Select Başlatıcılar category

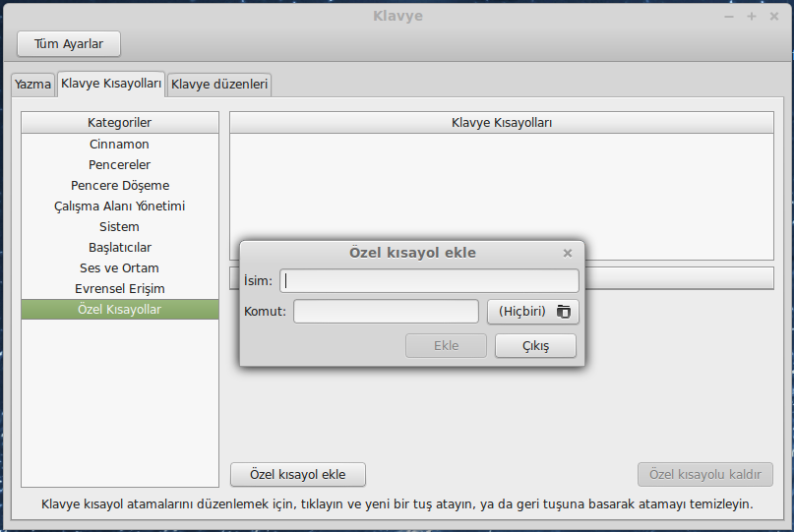click(x=119, y=248)
